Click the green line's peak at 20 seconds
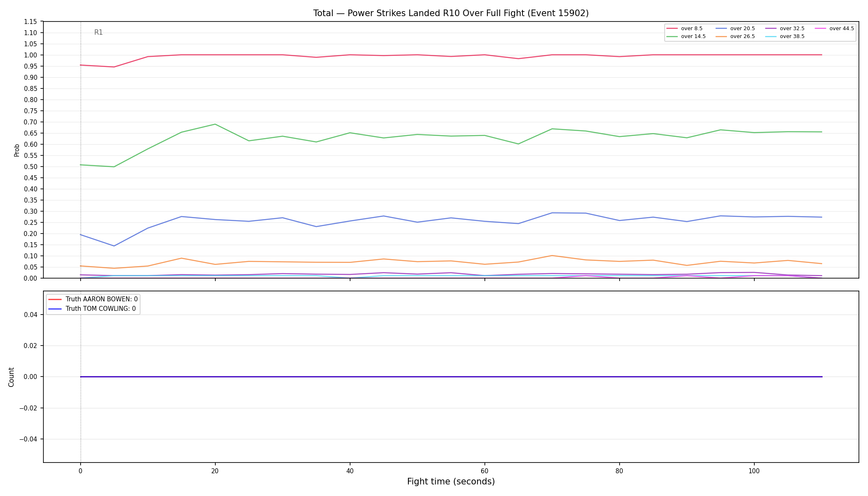 click(x=215, y=124)
